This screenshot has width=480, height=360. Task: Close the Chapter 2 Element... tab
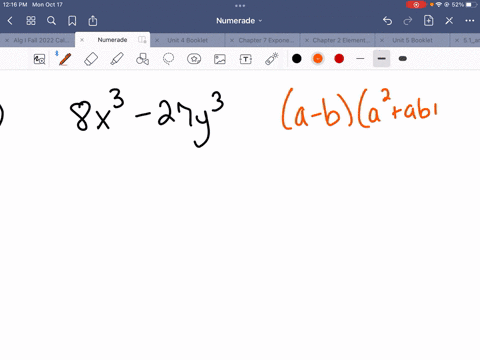pos(307,40)
